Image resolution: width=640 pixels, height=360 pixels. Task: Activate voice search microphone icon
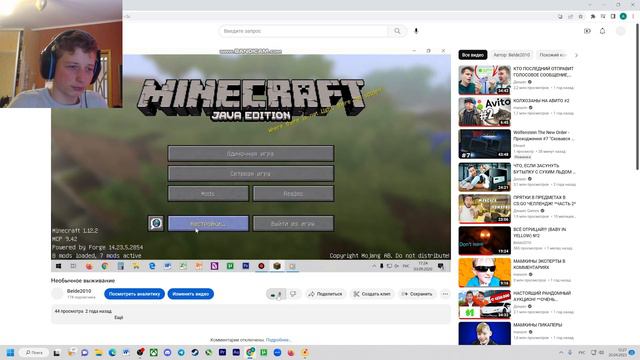[x=416, y=31]
